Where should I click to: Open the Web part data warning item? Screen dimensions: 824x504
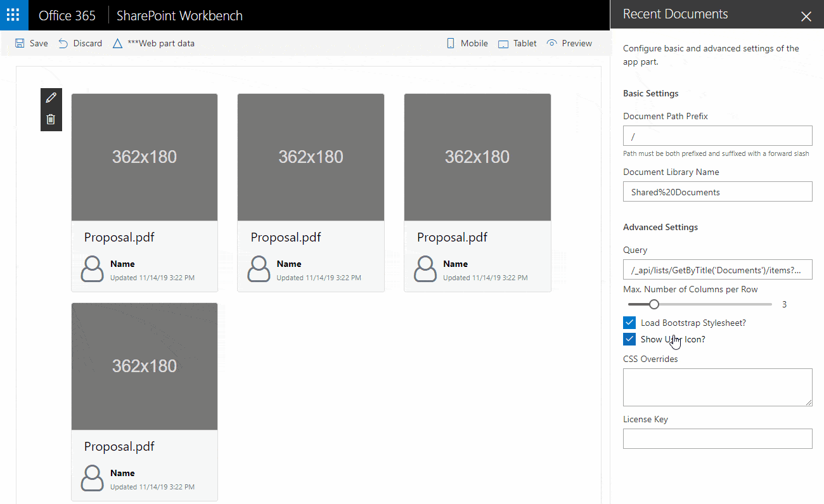point(154,44)
